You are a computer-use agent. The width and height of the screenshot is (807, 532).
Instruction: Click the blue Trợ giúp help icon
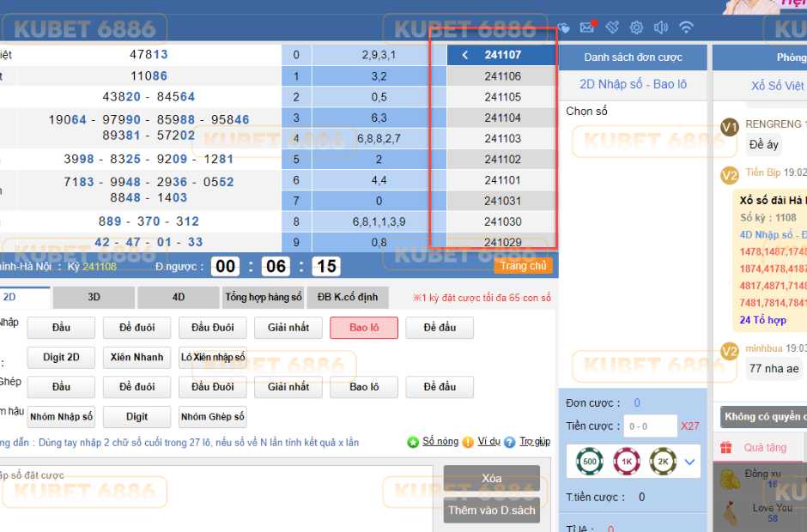pos(509,442)
